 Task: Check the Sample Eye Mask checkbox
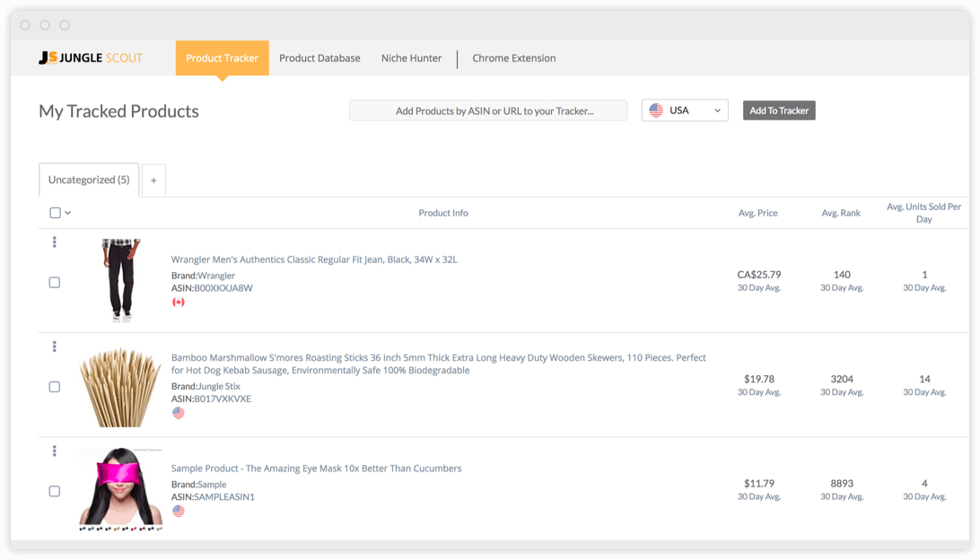[x=55, y=491]
